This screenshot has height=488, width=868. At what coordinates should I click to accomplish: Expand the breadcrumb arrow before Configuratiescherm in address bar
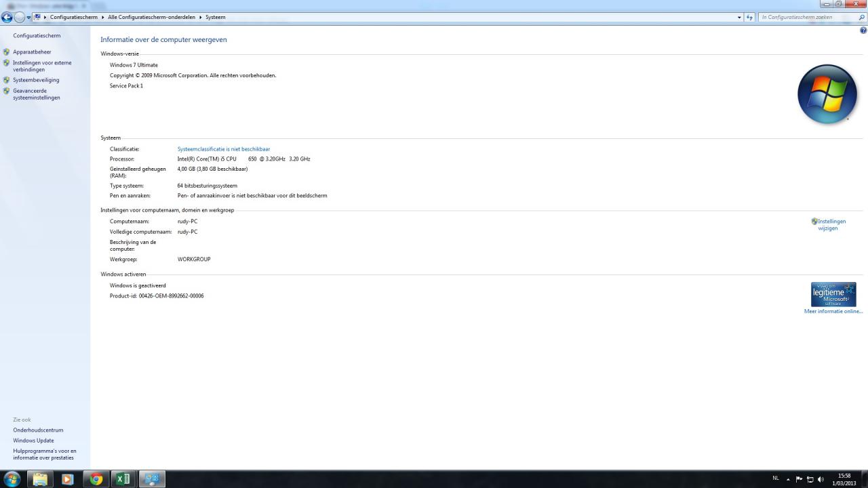pos(45,17)
